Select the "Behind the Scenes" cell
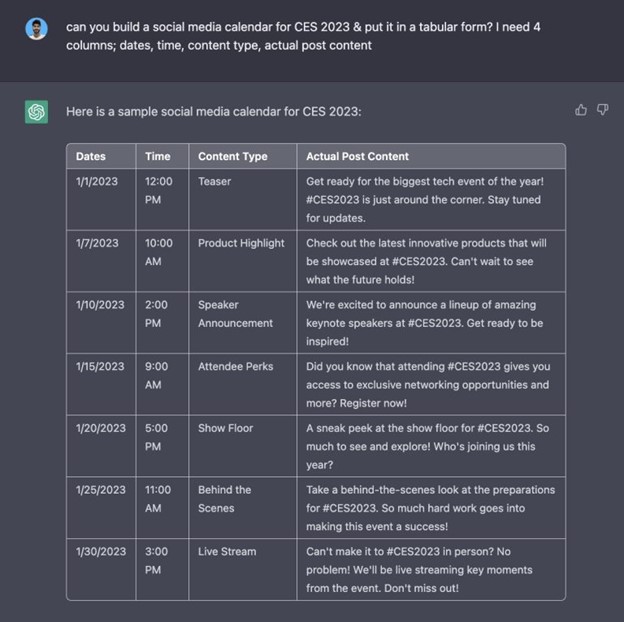 click(x=224, y=499)
